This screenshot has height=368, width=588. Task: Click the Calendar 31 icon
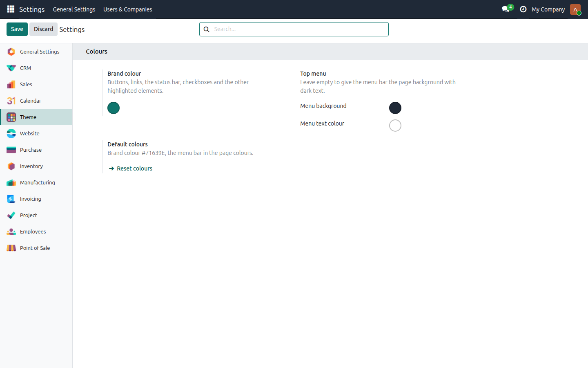[11, 101]
